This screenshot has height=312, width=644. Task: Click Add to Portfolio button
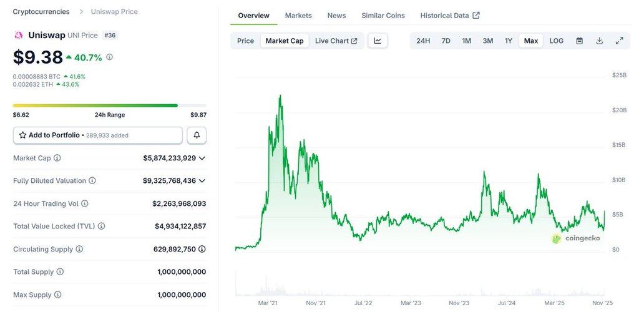click(98, 135)
